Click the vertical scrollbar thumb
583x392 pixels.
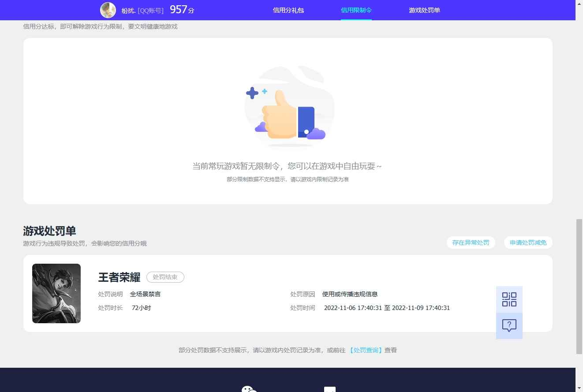579,287
